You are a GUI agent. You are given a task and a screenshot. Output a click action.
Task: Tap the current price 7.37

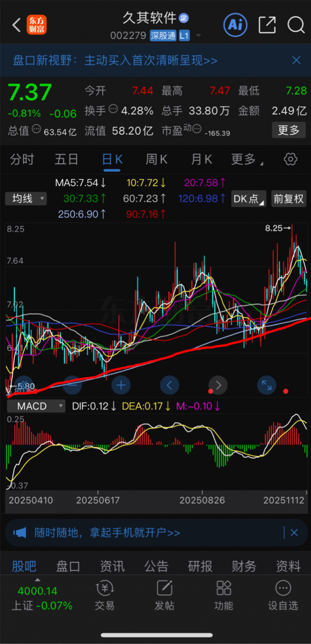pyautogui.click(x=30, y=92)
